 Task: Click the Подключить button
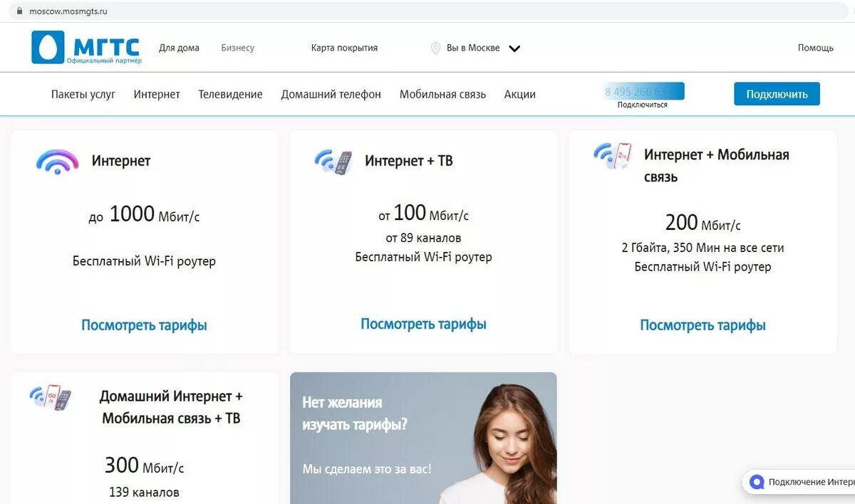pos(777,93)
